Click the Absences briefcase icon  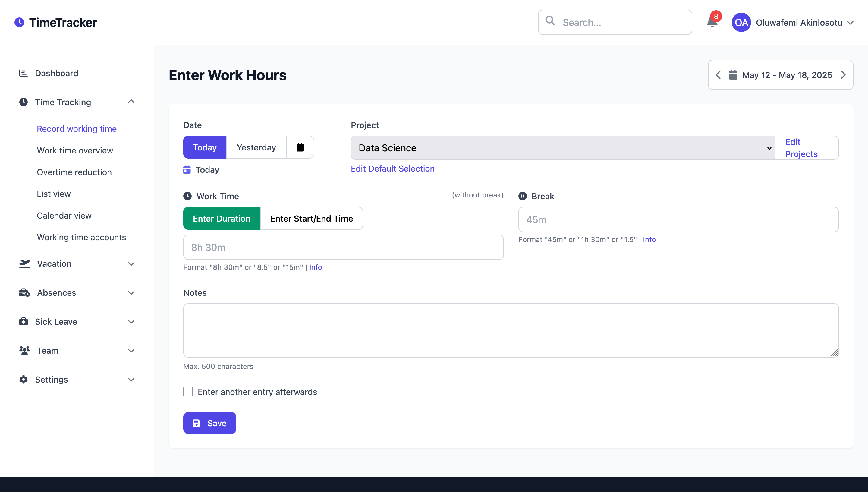click(x=24, y=293)
